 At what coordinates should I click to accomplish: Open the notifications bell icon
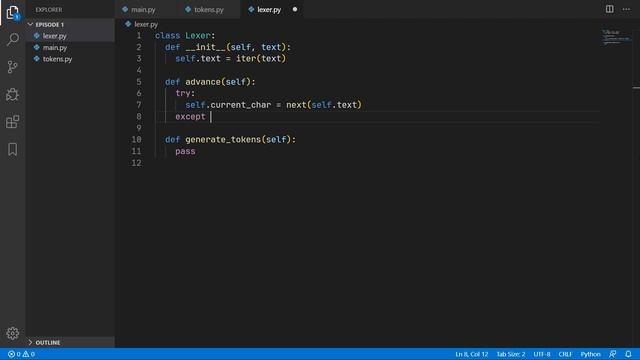point(628,354)
